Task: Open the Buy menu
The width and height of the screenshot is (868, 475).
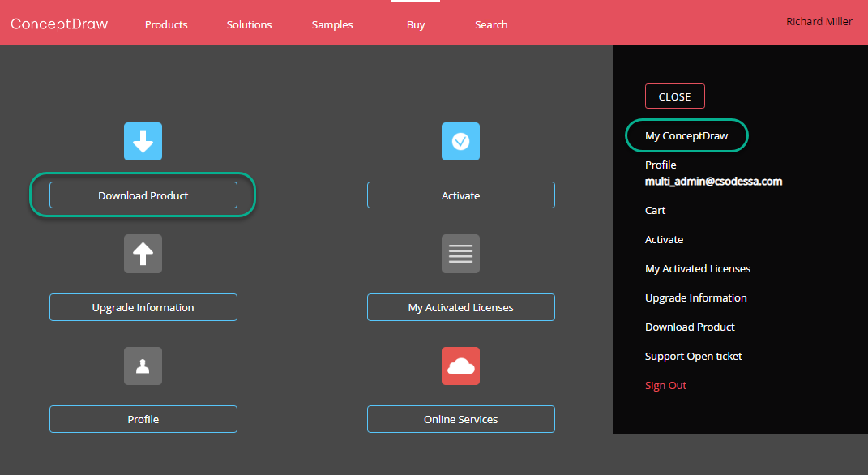Action: pyautogui.click(x=416, y=25)
